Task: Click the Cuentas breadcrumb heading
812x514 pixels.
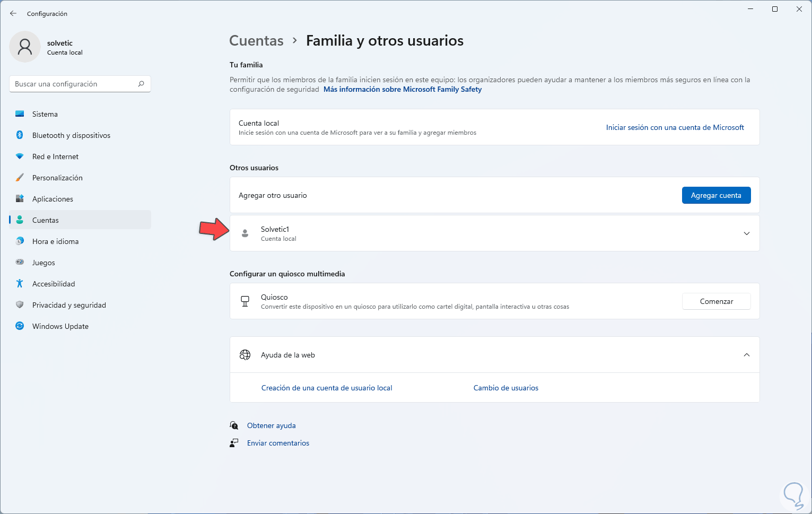Action: point(256,41)
